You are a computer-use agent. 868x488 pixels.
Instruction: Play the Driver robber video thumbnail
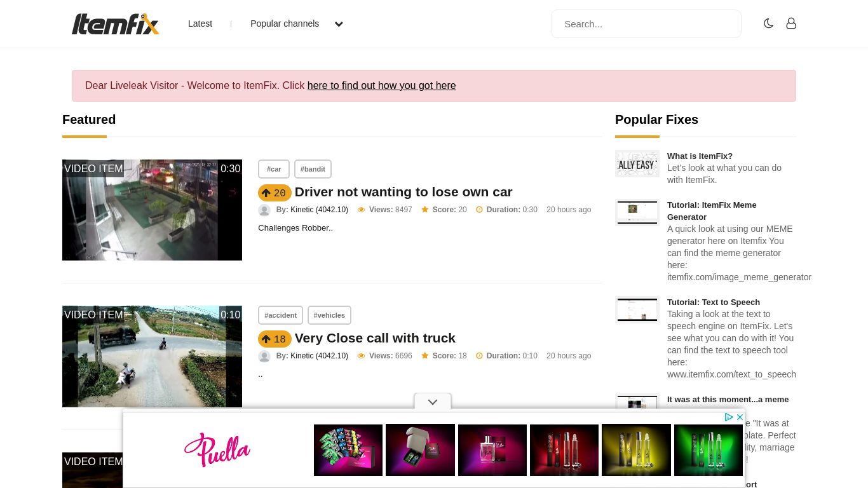pyautogui.click(x=152, y=210)
